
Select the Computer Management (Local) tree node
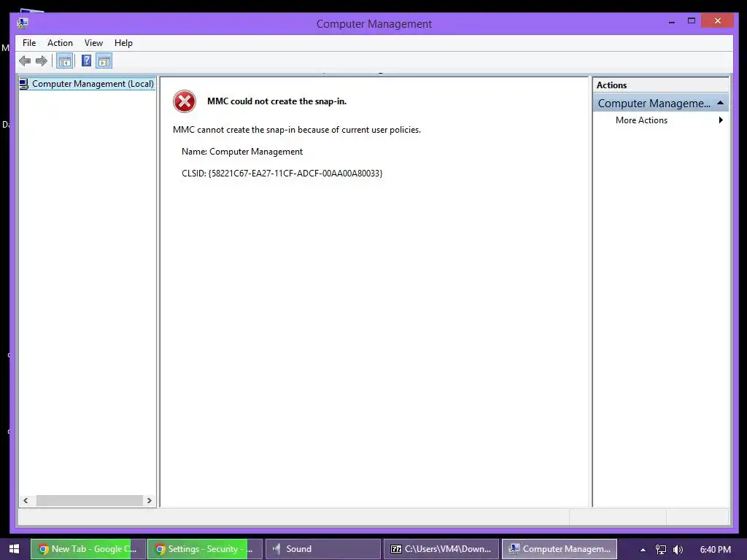pos(88,84)
